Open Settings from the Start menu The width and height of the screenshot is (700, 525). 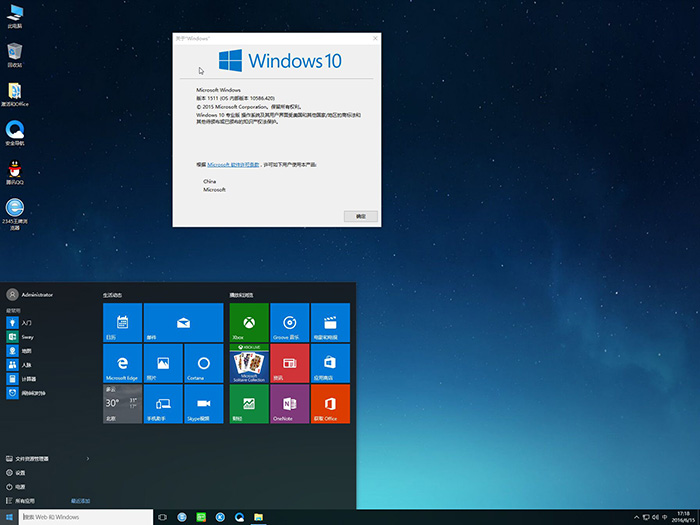(x=20, y=472)
